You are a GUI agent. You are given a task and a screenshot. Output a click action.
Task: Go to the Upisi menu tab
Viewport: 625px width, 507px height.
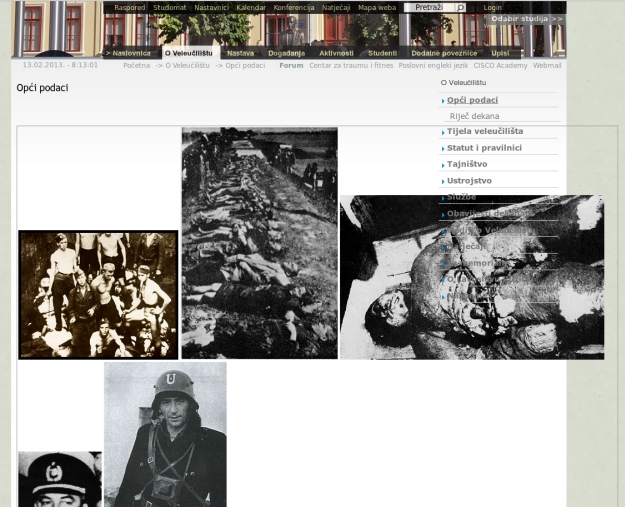(500, 53)
